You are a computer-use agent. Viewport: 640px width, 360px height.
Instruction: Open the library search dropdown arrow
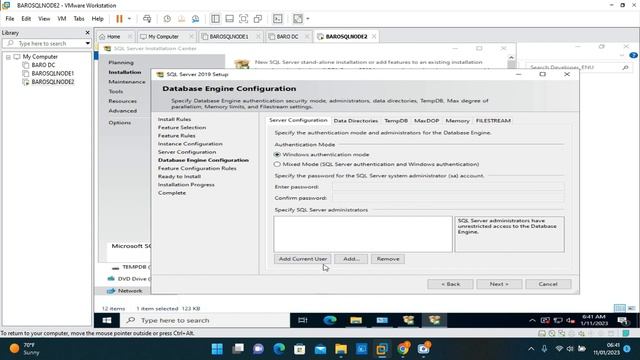pos(87,43)
